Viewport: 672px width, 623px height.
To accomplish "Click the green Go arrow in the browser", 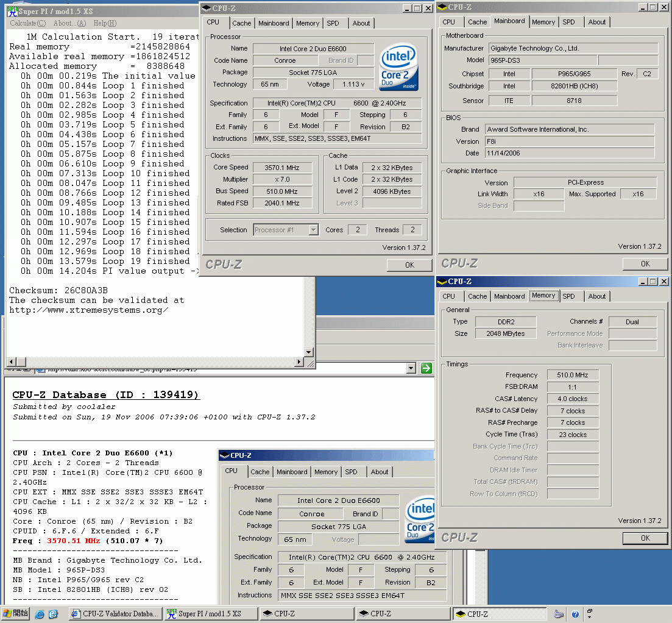I will coord(426,368).
